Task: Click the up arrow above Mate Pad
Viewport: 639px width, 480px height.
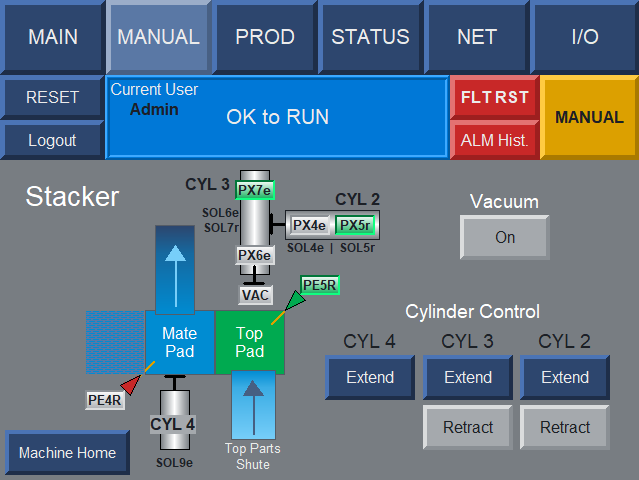Action: (x=175, y=270)
